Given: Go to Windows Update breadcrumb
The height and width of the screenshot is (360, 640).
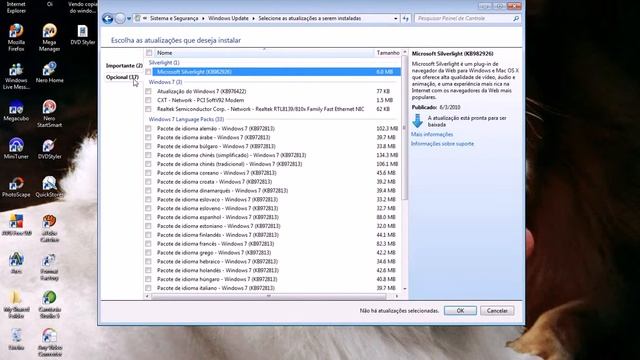Looking at the screenshot, I should pyautogui.click(x=228, y=18).
